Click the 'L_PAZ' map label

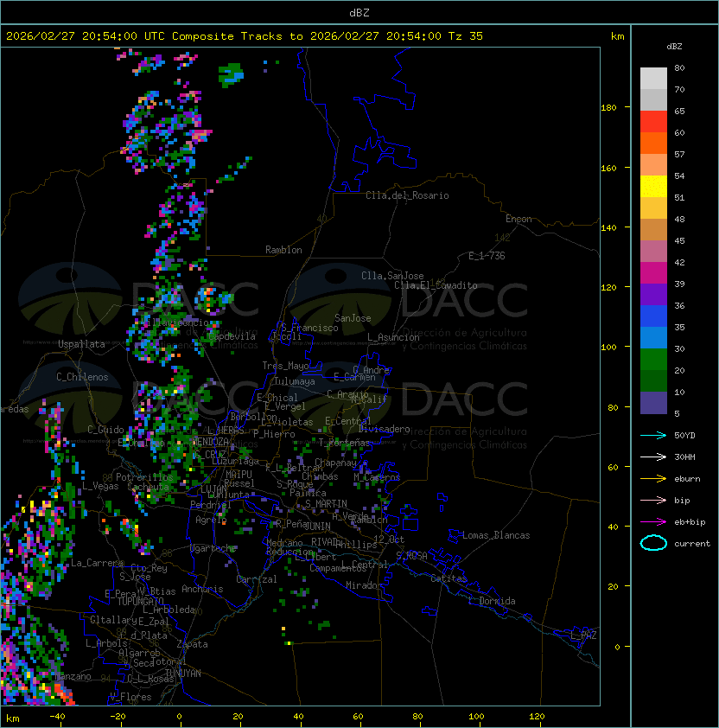pos(584,635)
